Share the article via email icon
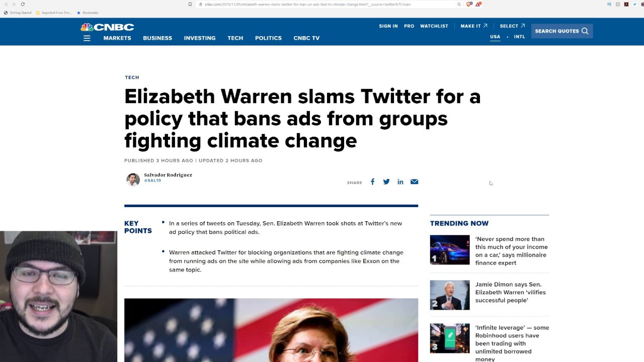This screenshot has width=644, height=362. coord(414,182)
